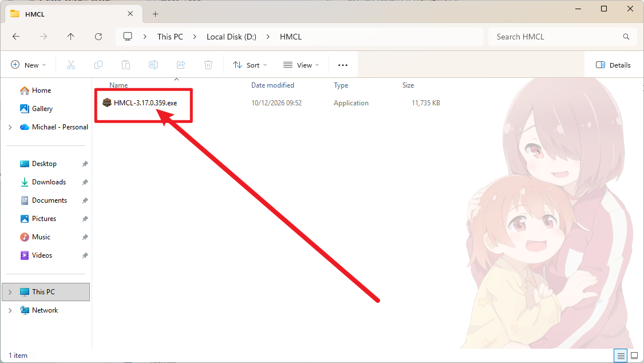This screenshot has height=363, width=644.
Task: Click the Copy icon in toolbar
Action: [98, 65]
